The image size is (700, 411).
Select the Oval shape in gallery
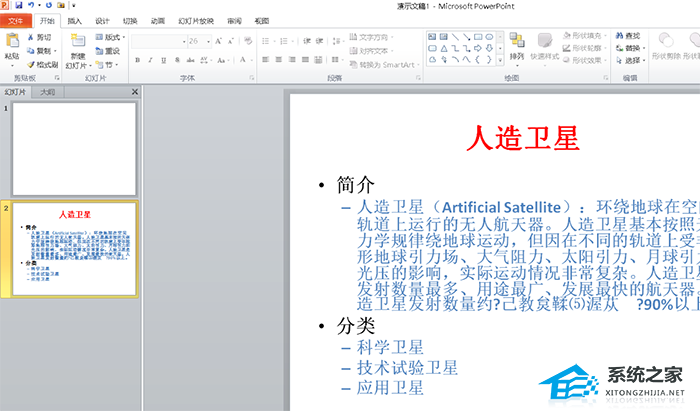[489, 37]
